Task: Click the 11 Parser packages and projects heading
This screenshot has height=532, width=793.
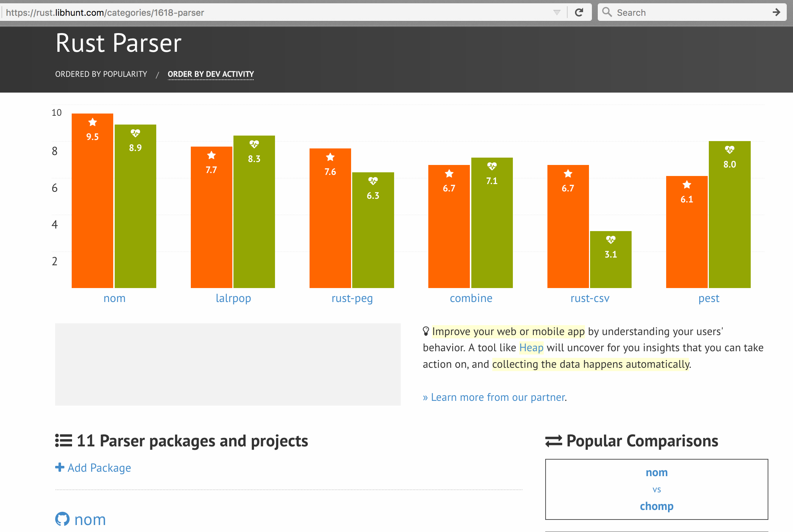Action: (x=192, y=441)
